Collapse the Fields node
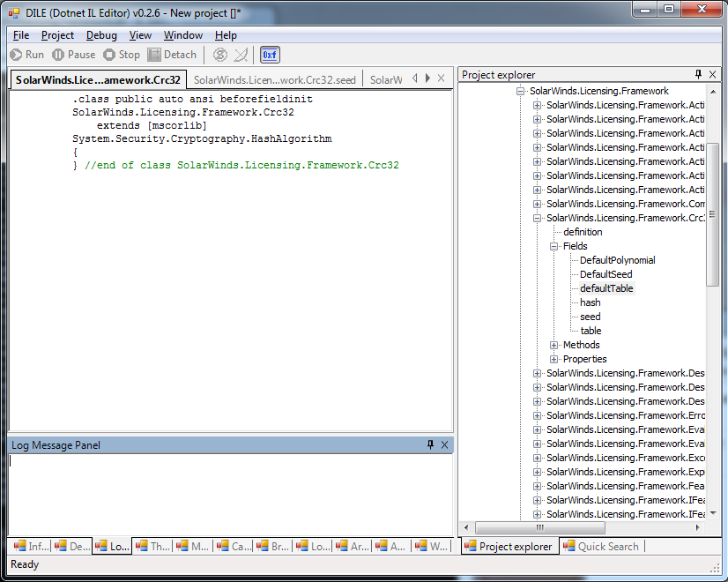 [553, 246]
